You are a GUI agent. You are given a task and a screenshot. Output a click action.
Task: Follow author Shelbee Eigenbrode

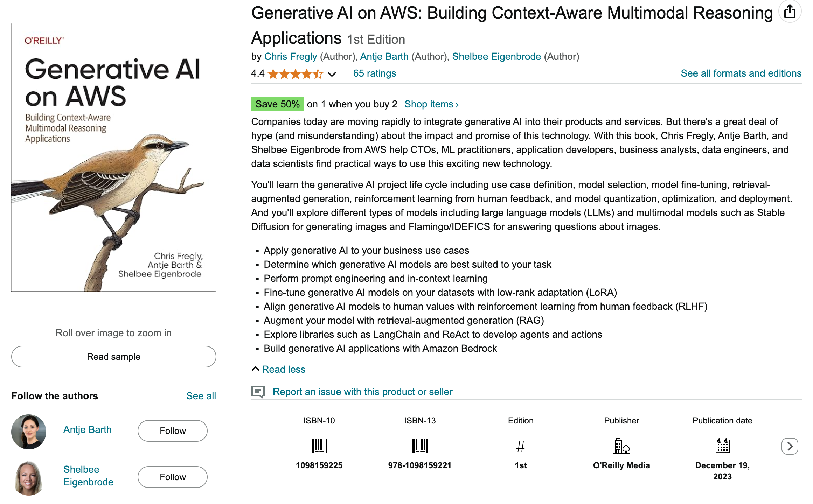click(x=173, y=477)
